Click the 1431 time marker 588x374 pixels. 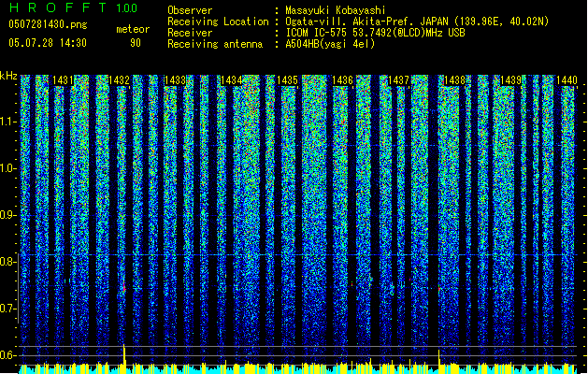click(x=63, y=80)
